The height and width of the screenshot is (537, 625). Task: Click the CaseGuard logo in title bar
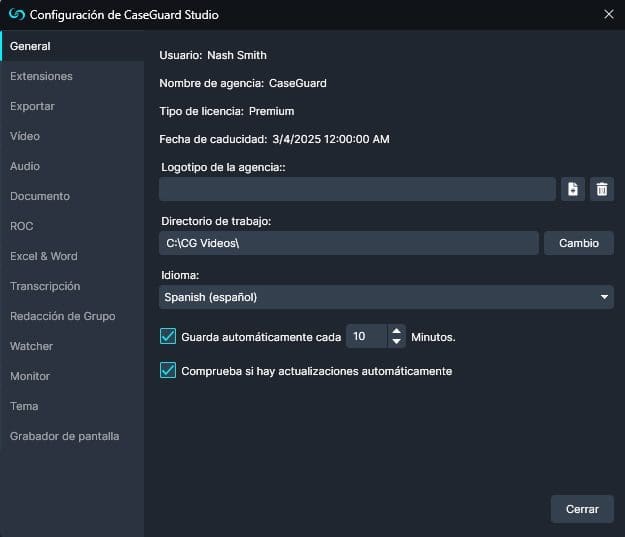[16, 15]
